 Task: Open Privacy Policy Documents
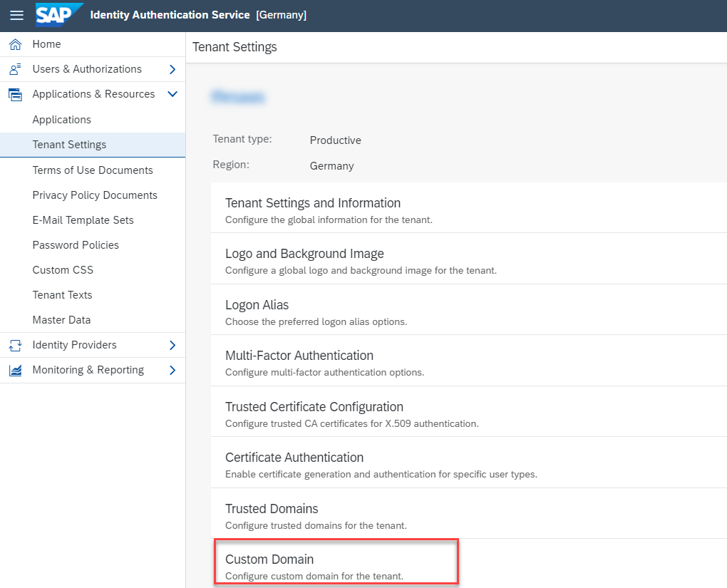coord(93,195)
